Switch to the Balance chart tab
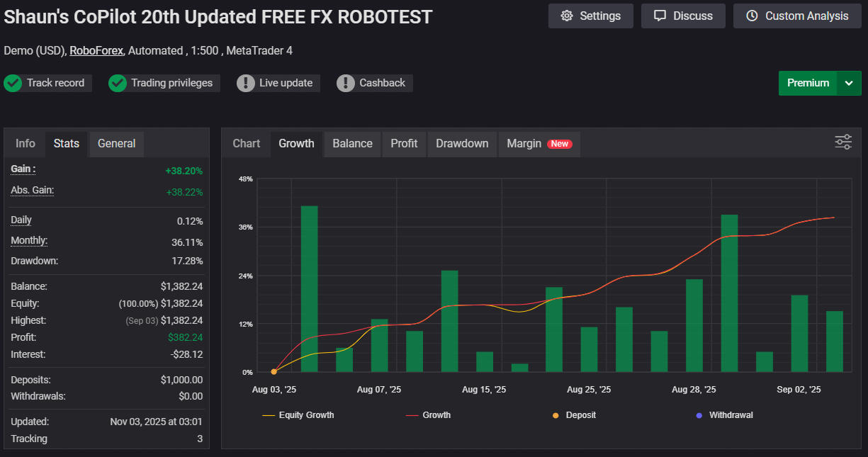 pos(352,144)
